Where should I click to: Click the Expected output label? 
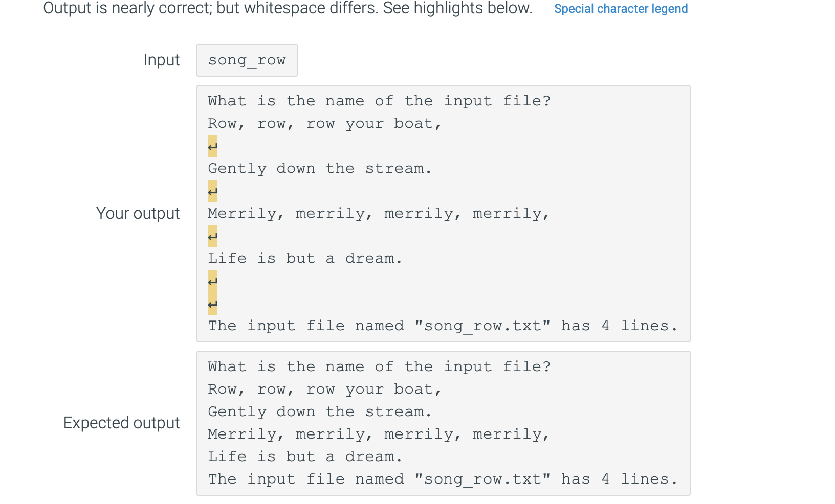(x=121, y=423)
